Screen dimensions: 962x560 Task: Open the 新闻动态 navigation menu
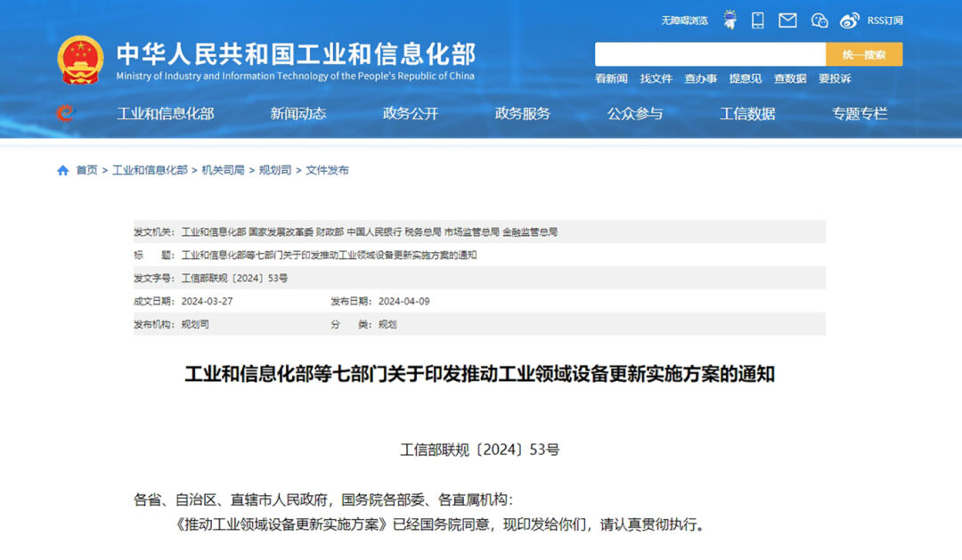tap(298, 114)
